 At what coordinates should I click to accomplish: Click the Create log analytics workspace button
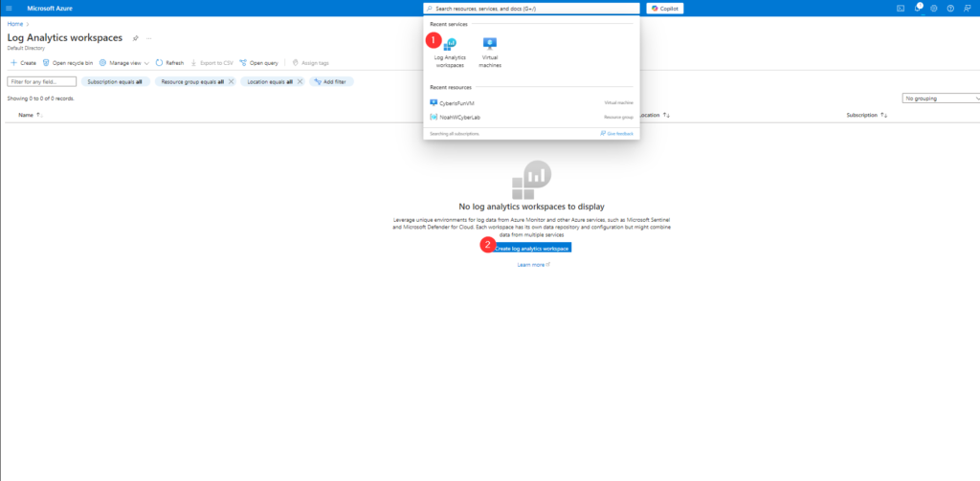point(531,248)
